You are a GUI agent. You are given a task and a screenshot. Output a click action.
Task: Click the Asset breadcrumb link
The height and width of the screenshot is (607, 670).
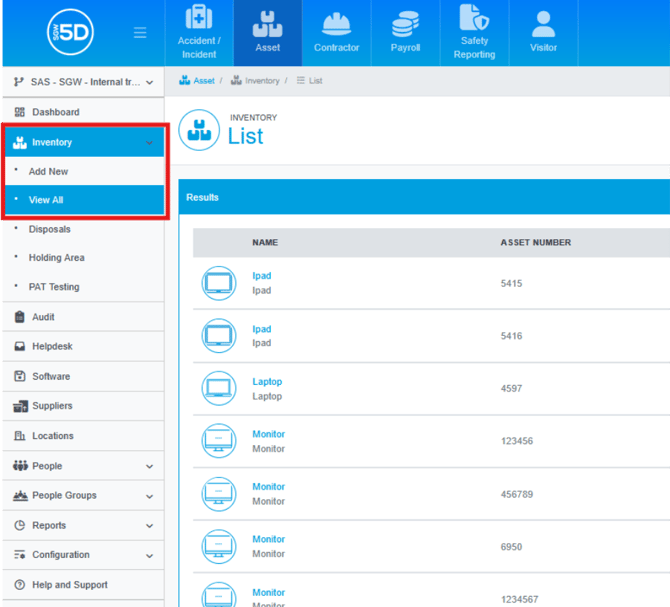coord(203,80)
